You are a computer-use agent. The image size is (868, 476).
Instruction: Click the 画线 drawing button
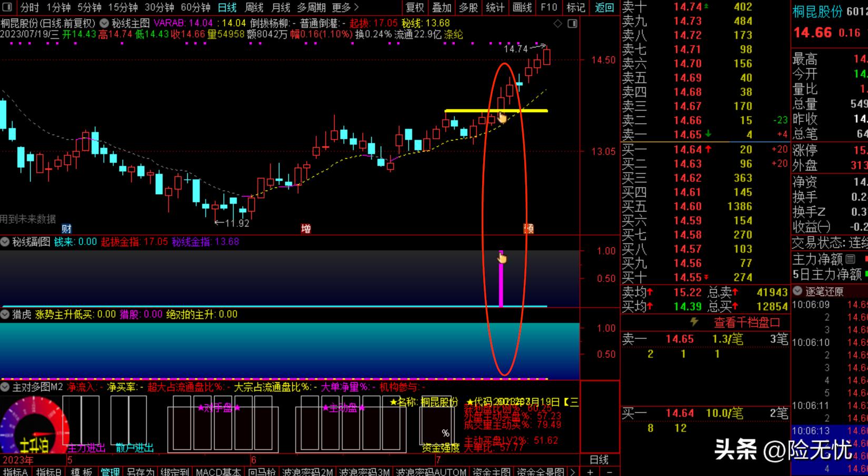pyautogui.click(x=522, y=7)
